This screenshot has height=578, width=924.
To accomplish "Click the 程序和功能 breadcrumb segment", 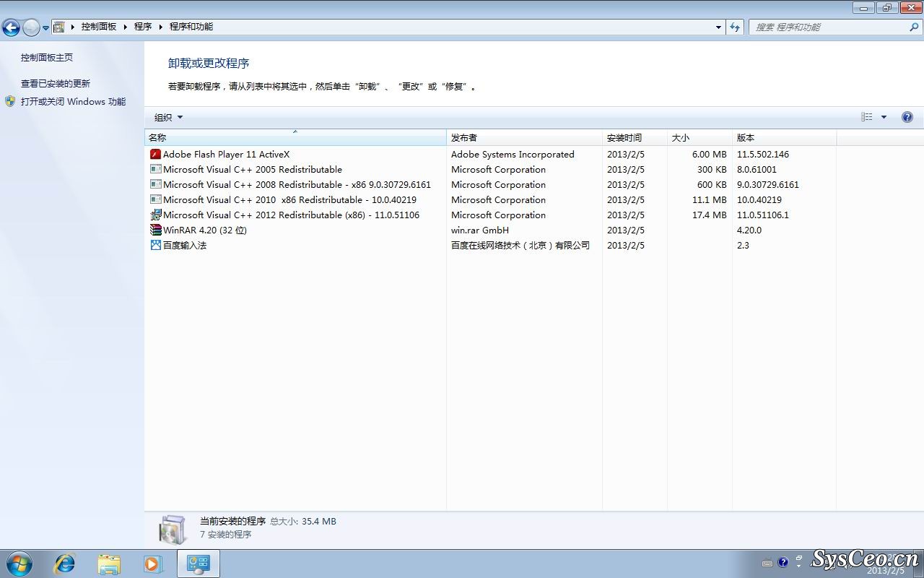I will [x=191, y=27].
